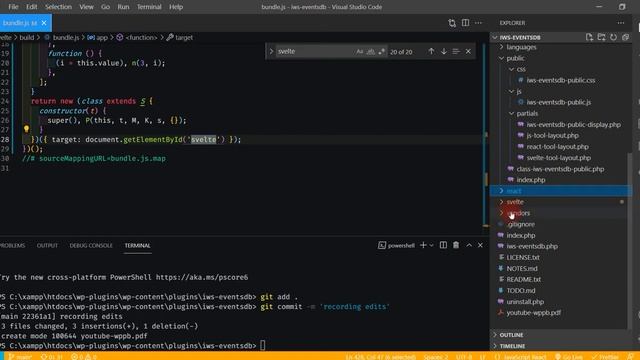The height and width of the screenshot is (360, 640).
Task: Open the View menu
Action: pos(86,7)
